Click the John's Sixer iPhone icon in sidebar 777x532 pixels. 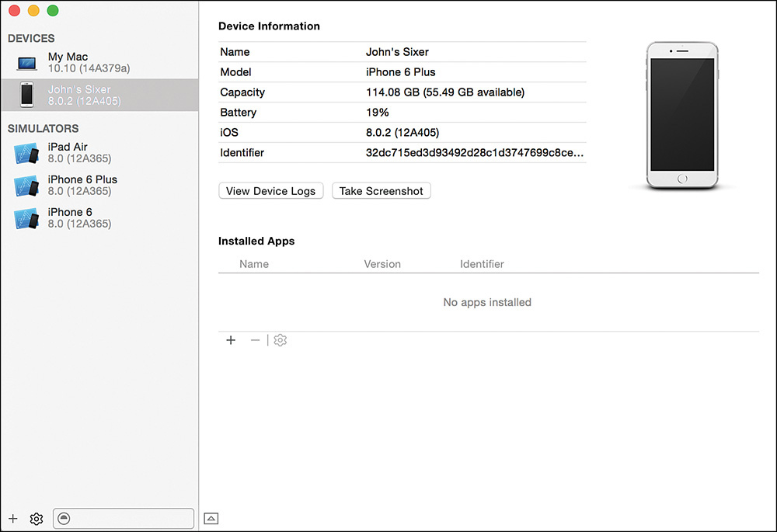[x=26, y=95]
